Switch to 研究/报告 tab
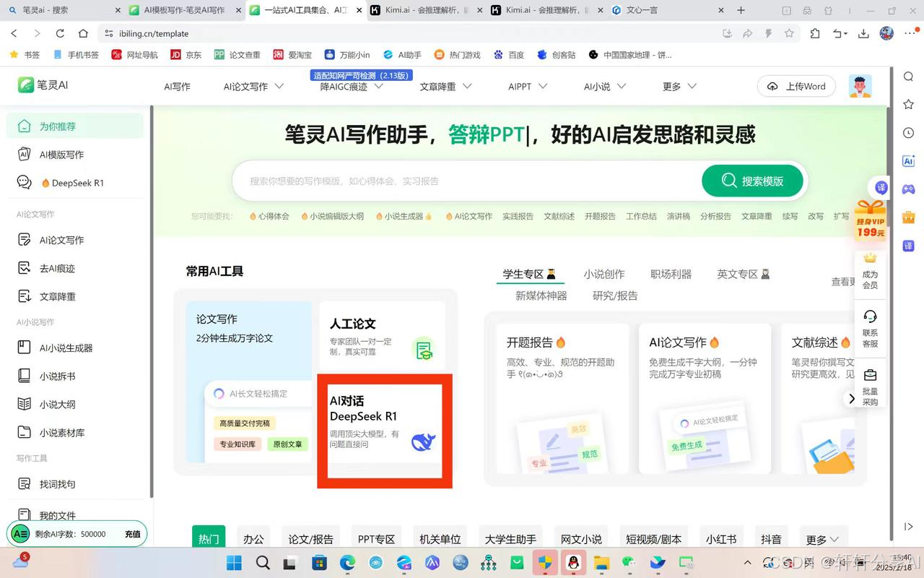Image resolution: width=924 pixels, height=578 pixels. pyautogui.click(x=615, y=296)
